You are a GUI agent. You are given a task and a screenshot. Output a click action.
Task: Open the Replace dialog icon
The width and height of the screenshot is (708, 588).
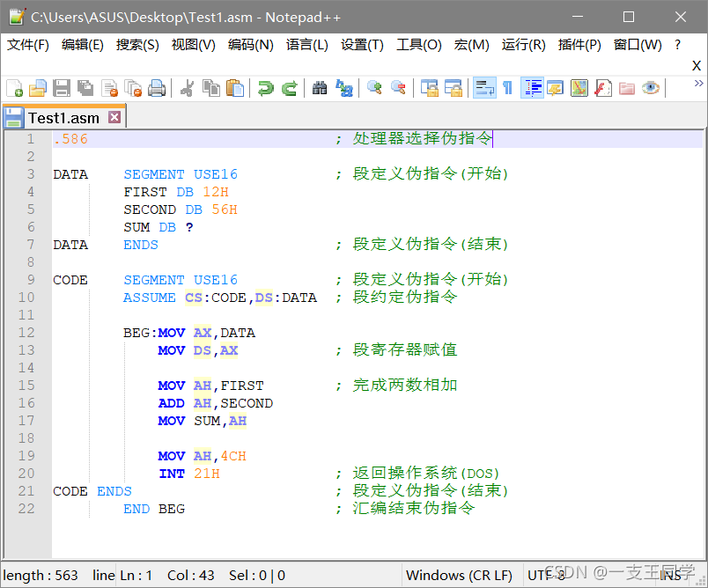pos(344,88)
